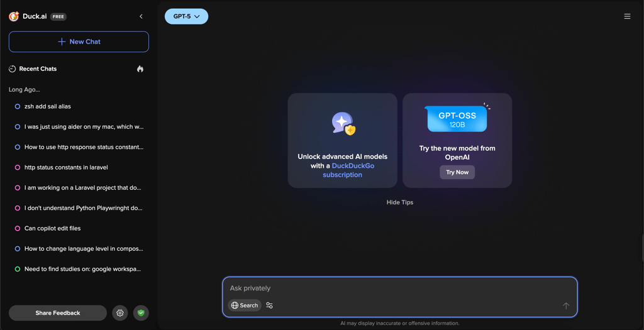Click the send arrow button

pyautogui.click(x=566, y=305)
